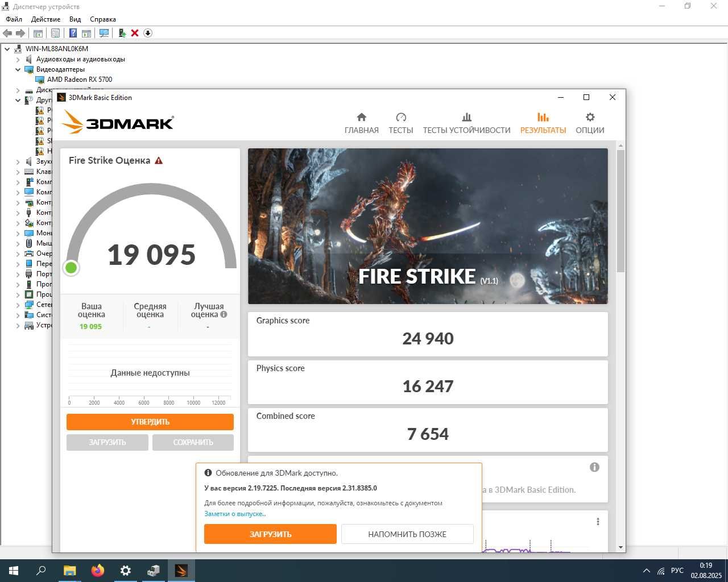
Task: Open the Windows Start menu
Action: (14, 571)
